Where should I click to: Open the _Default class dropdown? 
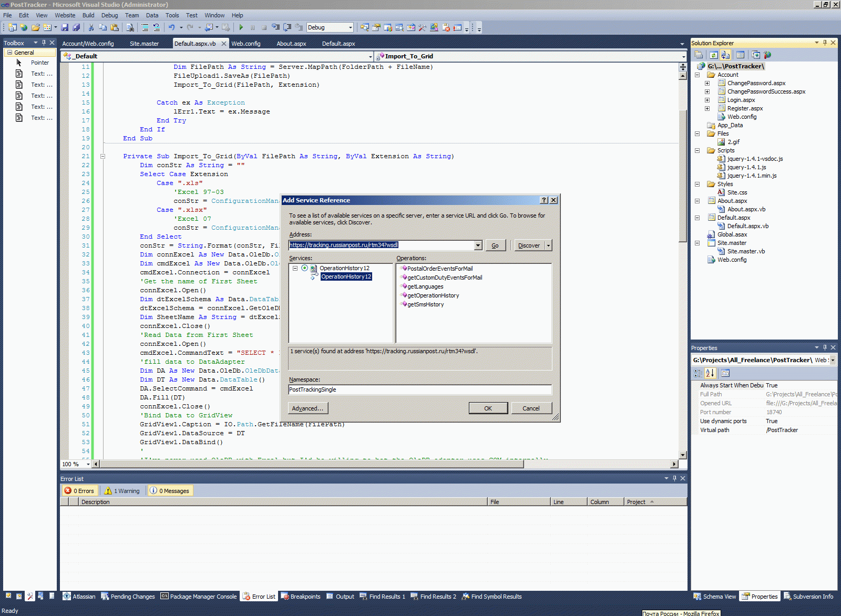pyautogui.click(x=370, y=56)
